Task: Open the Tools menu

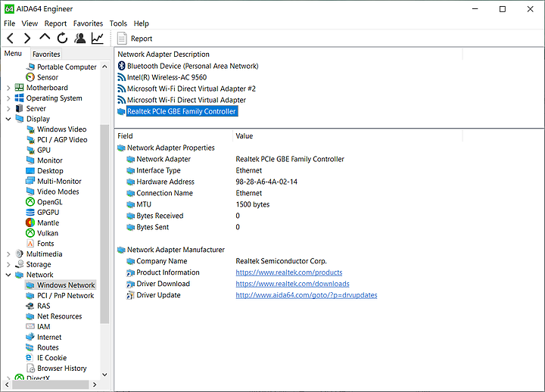Action: (x=118, y=23)
